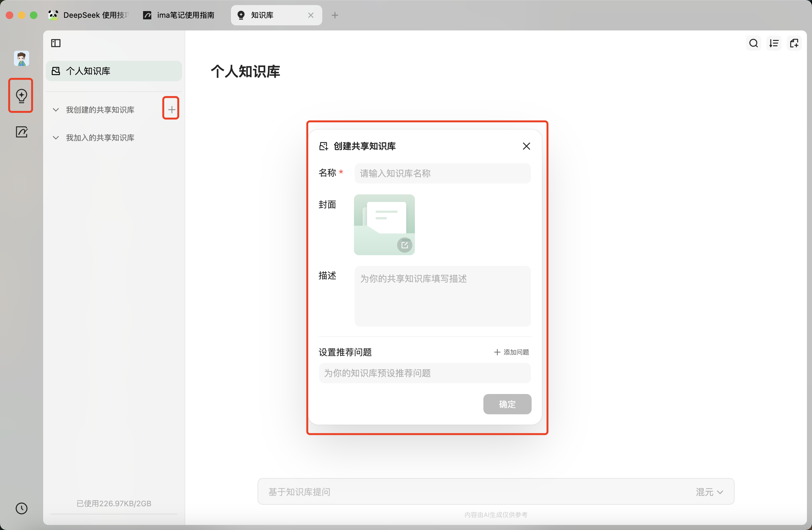Click the edit cover icon on thumbnail
Viewport: 812px width, 530px height.
405,245
